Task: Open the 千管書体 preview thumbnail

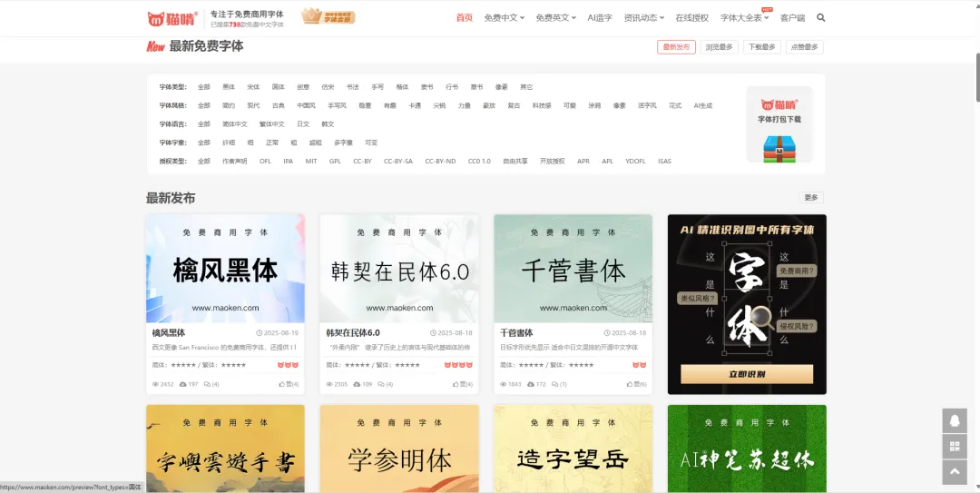Action: click(573, 269)
